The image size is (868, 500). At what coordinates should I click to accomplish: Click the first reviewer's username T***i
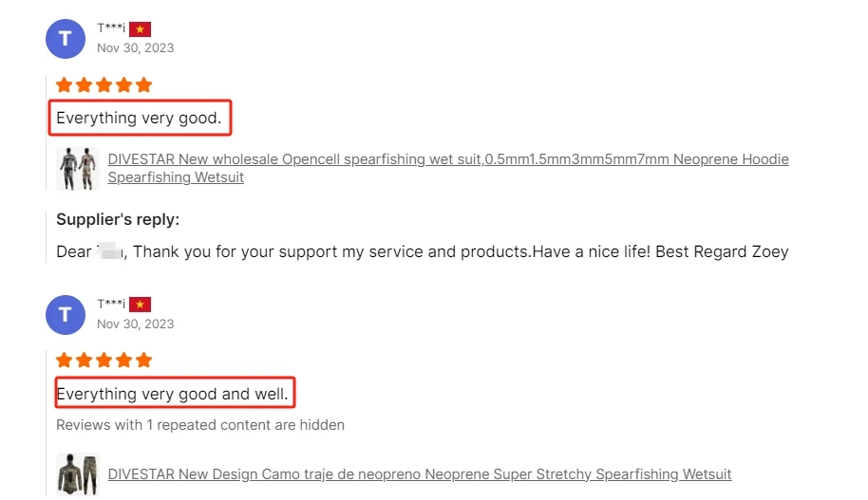pyautogui.click(x=111, y=28)
